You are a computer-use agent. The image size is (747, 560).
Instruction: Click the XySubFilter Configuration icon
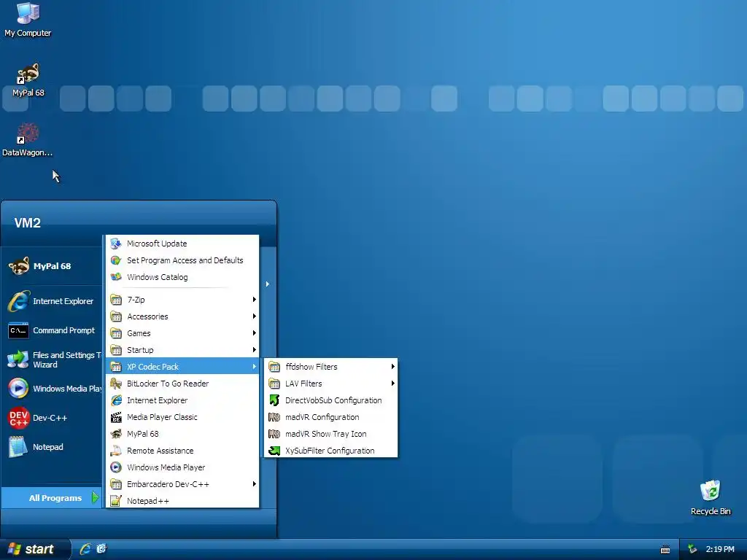click(x=274, y=451)
